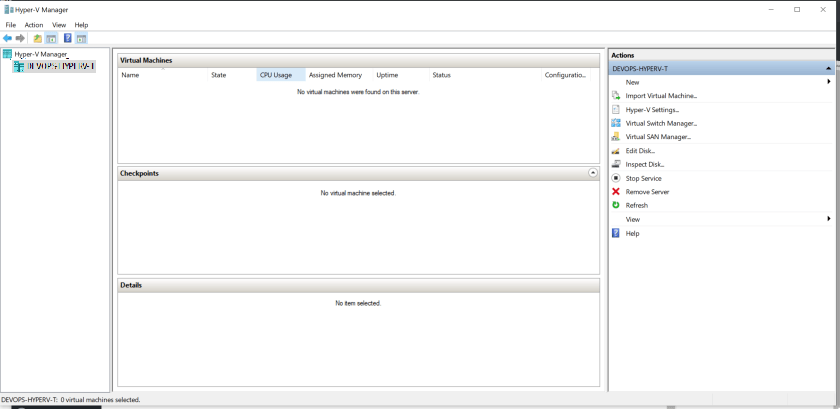This screenshot has height=409, width=840.
Task: Choose Refresh in the Actions pane
Action: (636, 205)
